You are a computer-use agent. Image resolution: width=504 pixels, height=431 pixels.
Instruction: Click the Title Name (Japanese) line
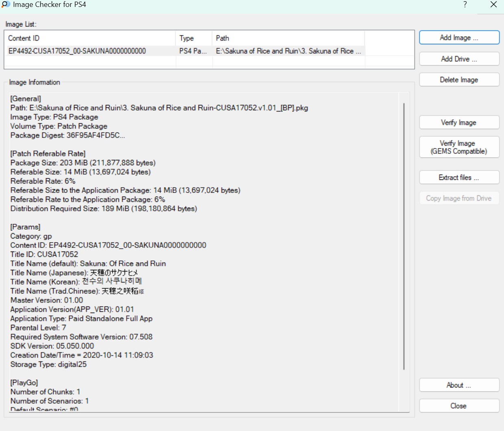tap(74, 273)
